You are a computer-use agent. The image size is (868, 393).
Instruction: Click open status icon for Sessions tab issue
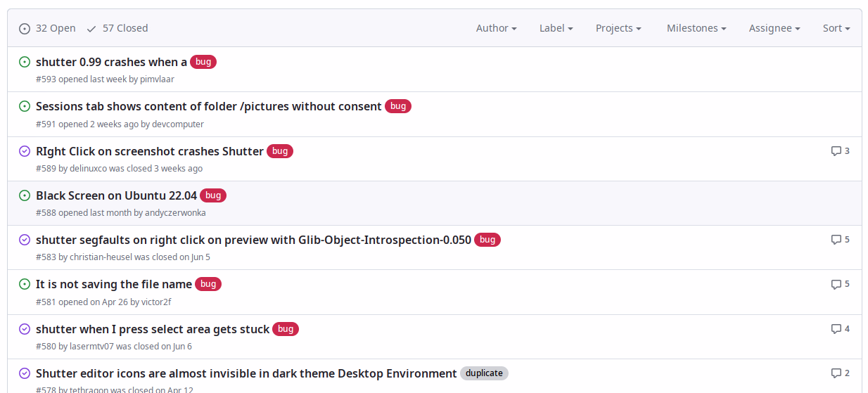pyautogui.click(x=25, y=106)
